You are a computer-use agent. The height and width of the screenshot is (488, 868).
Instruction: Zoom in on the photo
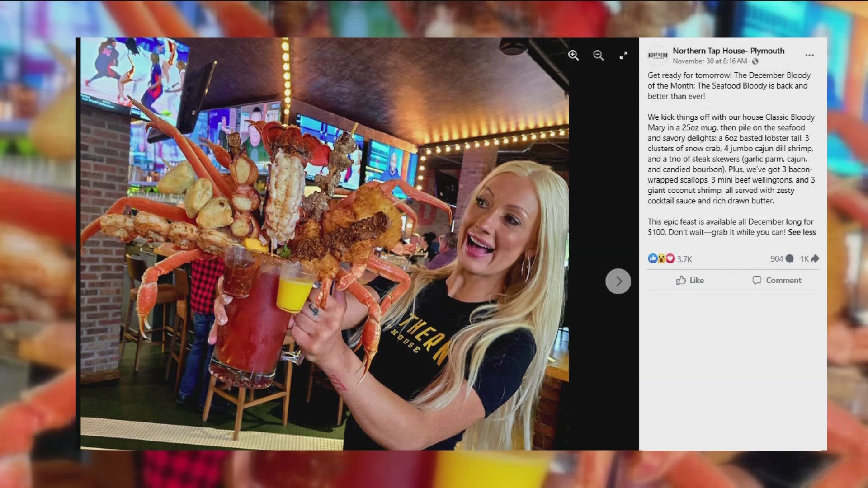tap(573, 55)
